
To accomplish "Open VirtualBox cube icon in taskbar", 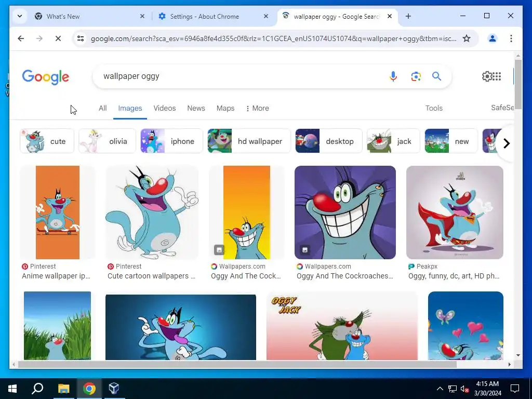I will (x=114, y=389).
